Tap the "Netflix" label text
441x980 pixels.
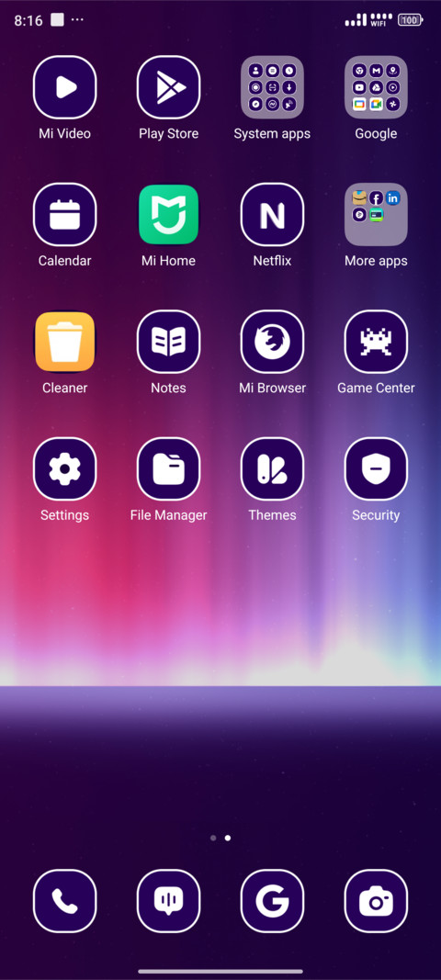pyautogui.click(x=272, y=261)
